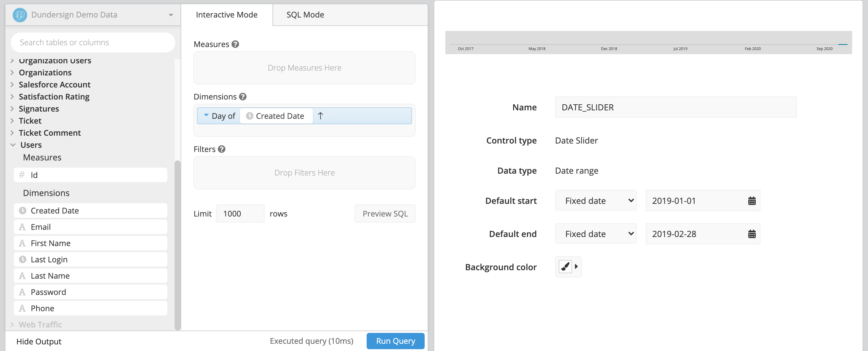Switch to SQL Mode tab
This screenshot has height=351, width=868.
point(305,14)
